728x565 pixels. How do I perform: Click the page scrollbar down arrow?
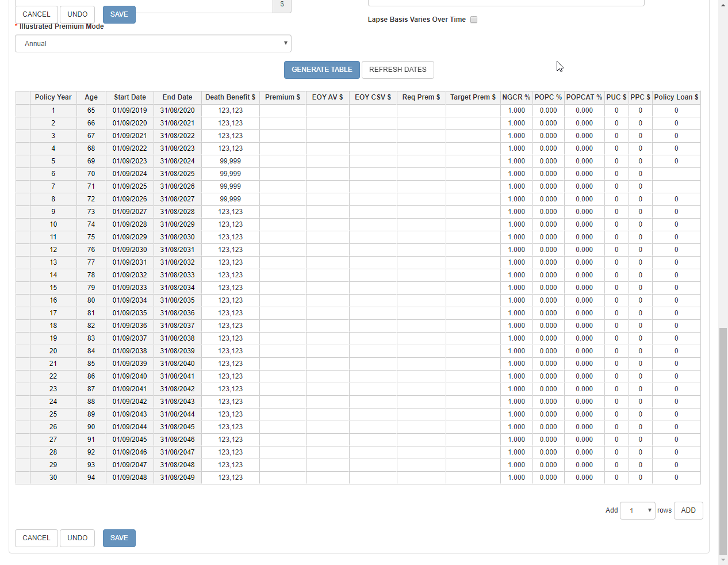(x=723, y=560)
